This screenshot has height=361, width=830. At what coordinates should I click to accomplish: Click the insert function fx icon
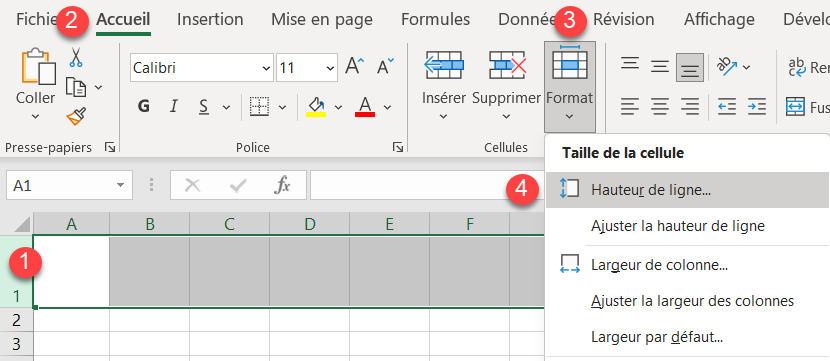[x=282, y=185]
